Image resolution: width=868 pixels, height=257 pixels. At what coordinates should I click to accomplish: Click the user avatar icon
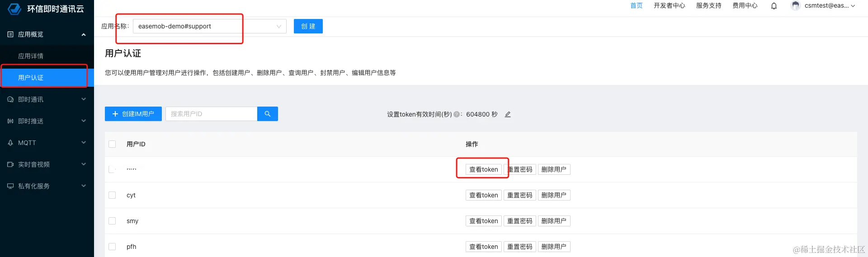[795, 5]
